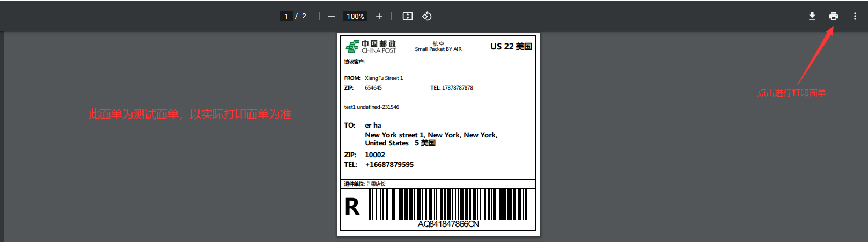Rotate the PDF counterclockwise
Image resolution: width=868 pixels, height=242 pixels.
point(427,16)
